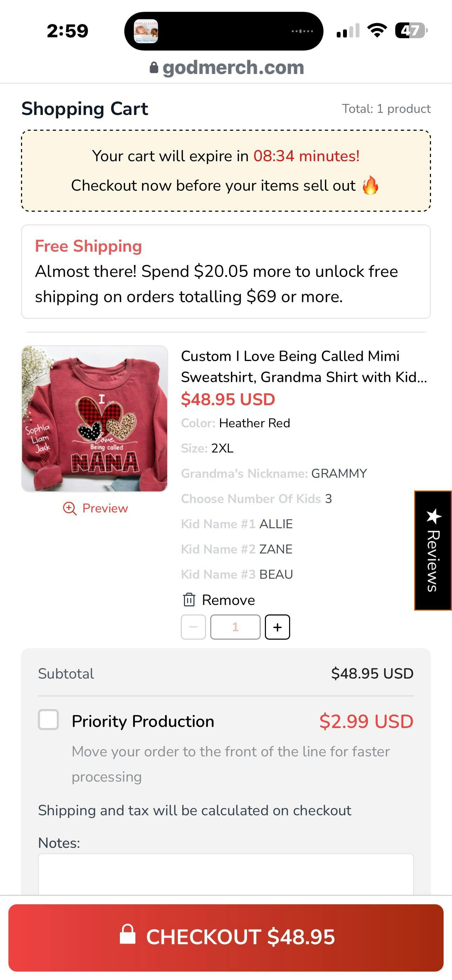Tap the godmerch.com address bar
Image resolution: width=452 pixels, height=980 pixels.
(x=233, y=68)
